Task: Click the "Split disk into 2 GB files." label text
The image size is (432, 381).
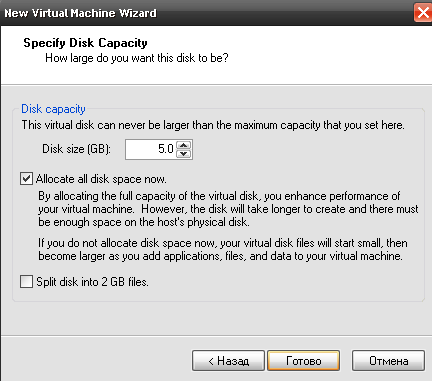Action: [92, 282]
